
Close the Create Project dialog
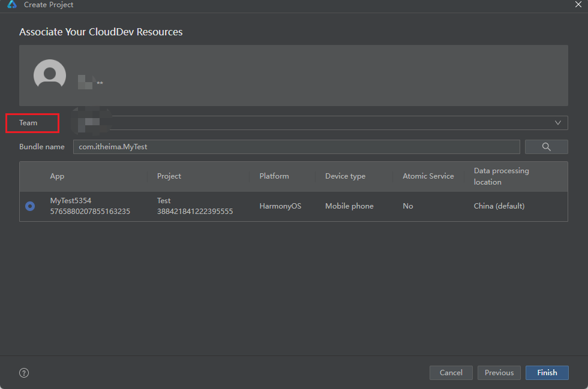[578, 5]
